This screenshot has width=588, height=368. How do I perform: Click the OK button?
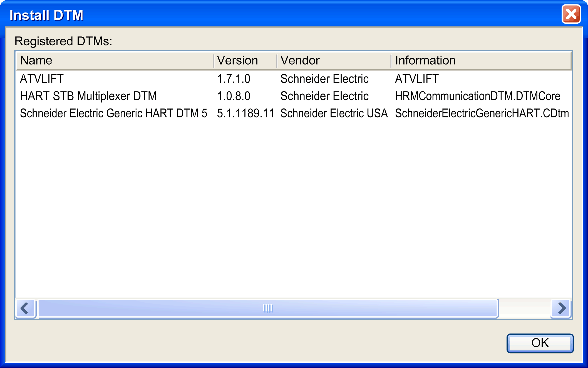coord(540,343)
